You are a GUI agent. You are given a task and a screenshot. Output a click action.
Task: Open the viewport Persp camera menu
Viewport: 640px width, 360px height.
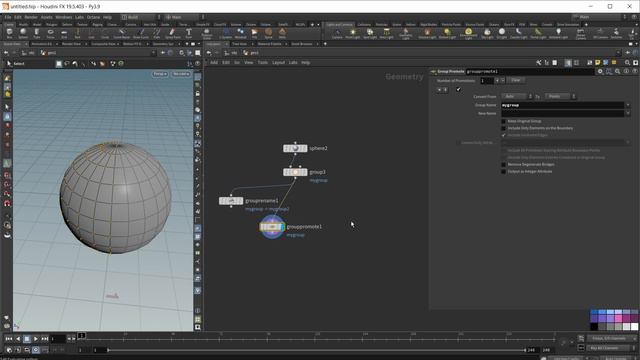160,74
